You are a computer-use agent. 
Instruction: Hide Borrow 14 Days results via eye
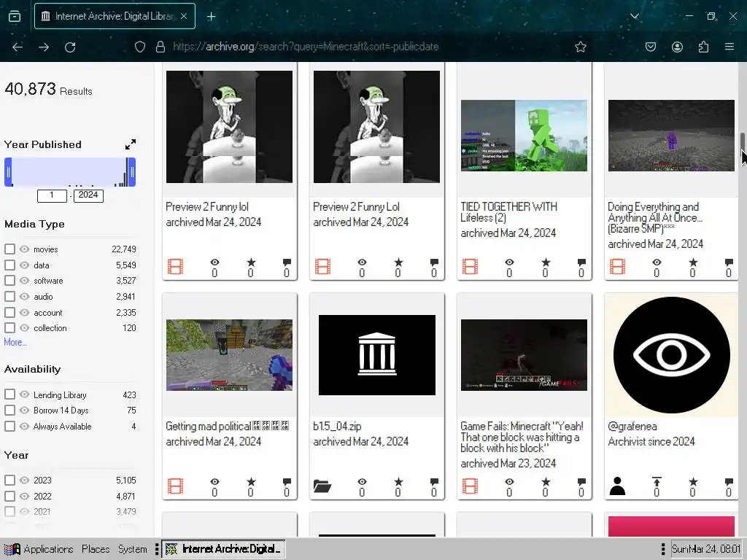tap(24, 410)
